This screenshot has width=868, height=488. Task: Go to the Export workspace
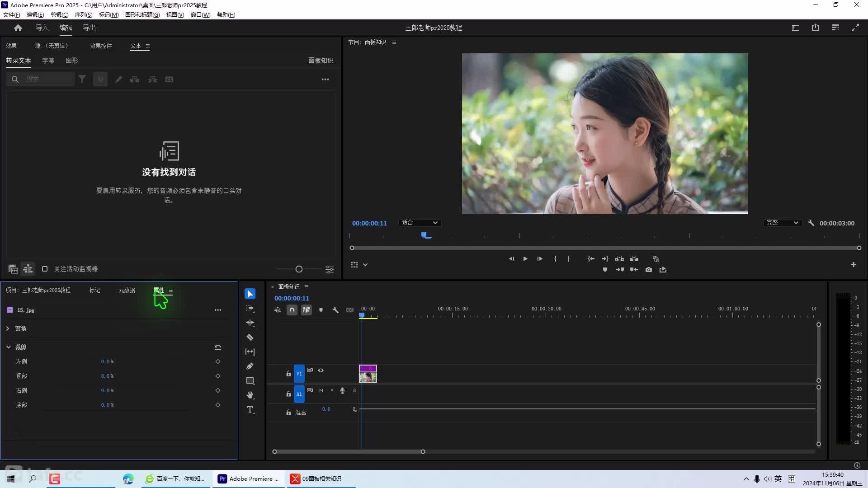click(x=89, y=28)
